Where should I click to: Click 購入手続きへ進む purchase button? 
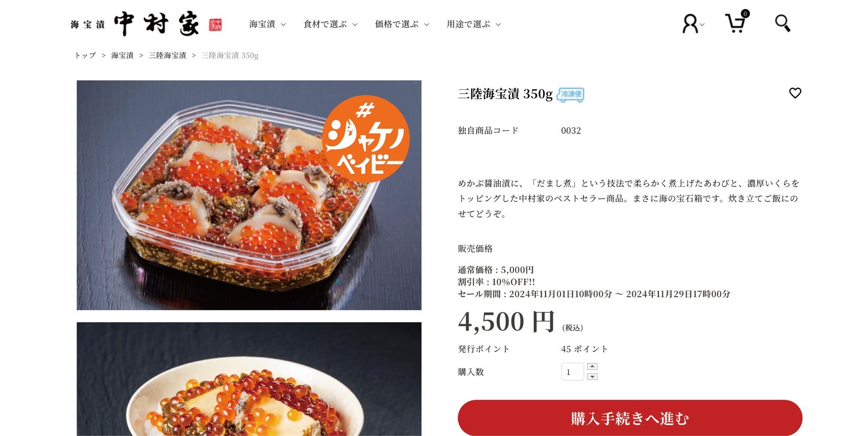(x=630, y=418)
